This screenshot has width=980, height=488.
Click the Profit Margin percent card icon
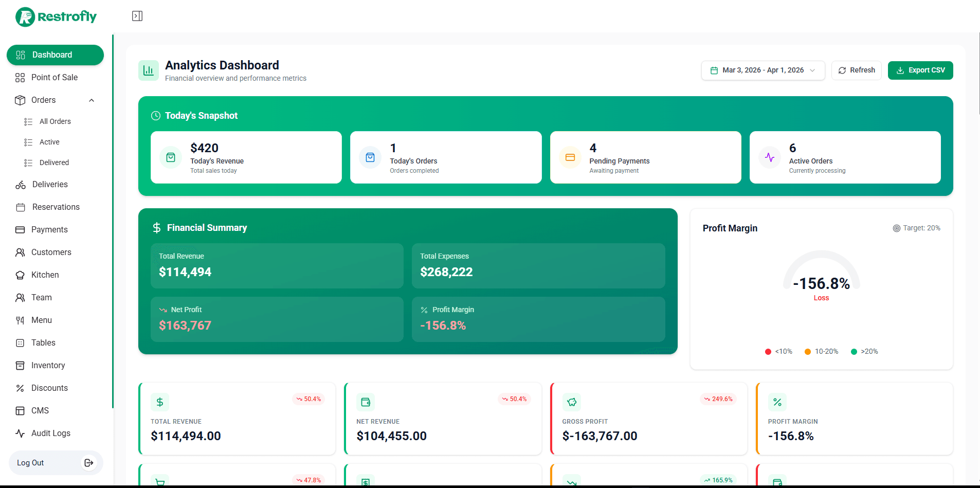777,402
